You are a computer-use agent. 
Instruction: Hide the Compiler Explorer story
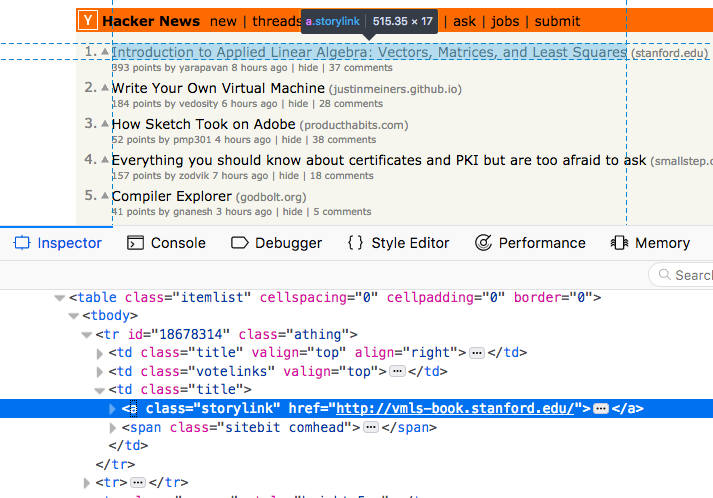[292, 211]
